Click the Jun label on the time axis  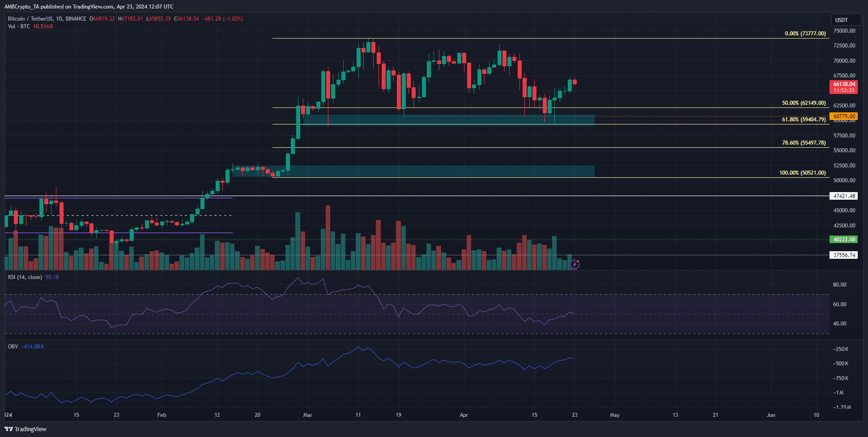(x=771, y=415)
